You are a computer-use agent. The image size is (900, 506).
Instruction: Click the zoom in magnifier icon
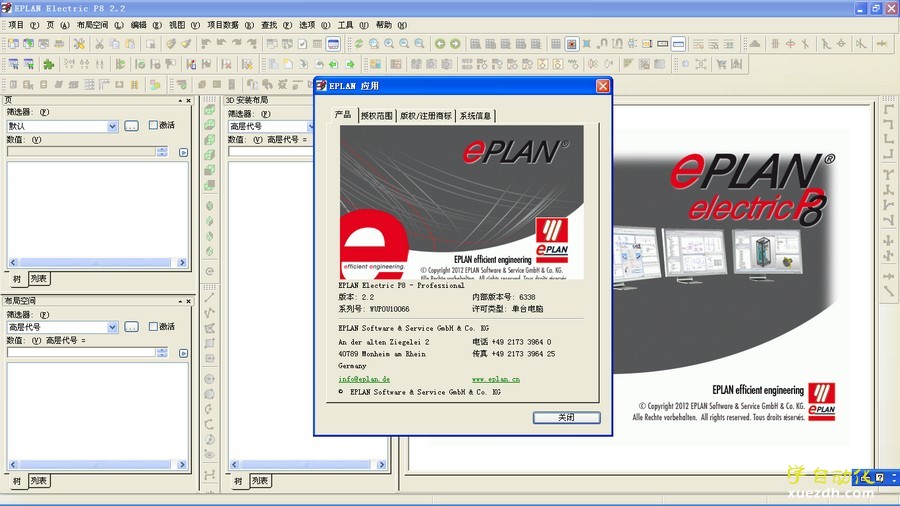tap(389, 44)
